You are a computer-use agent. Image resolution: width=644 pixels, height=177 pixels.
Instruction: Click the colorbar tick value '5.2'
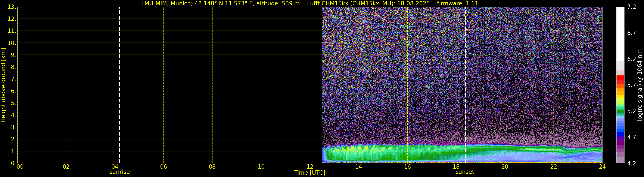pos(632,111)
